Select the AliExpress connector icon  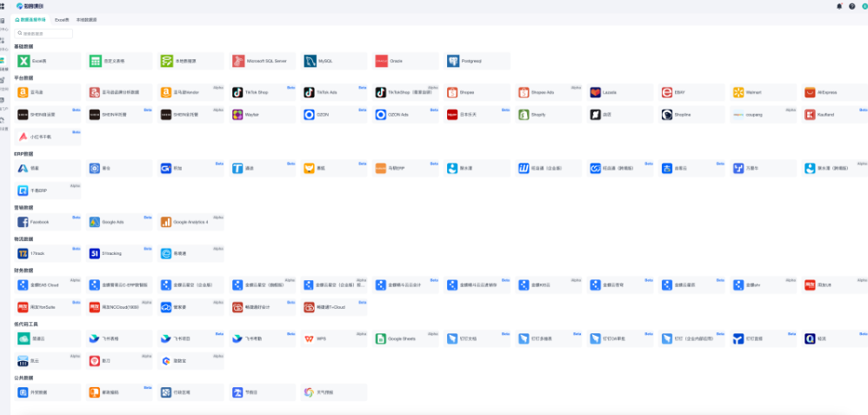[x=811, y=92]
